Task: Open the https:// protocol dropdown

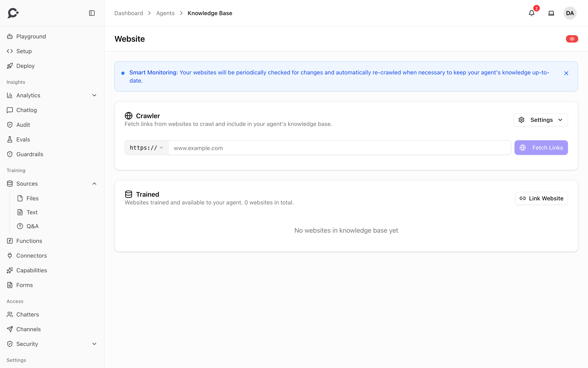Action: tap(147, 148)
